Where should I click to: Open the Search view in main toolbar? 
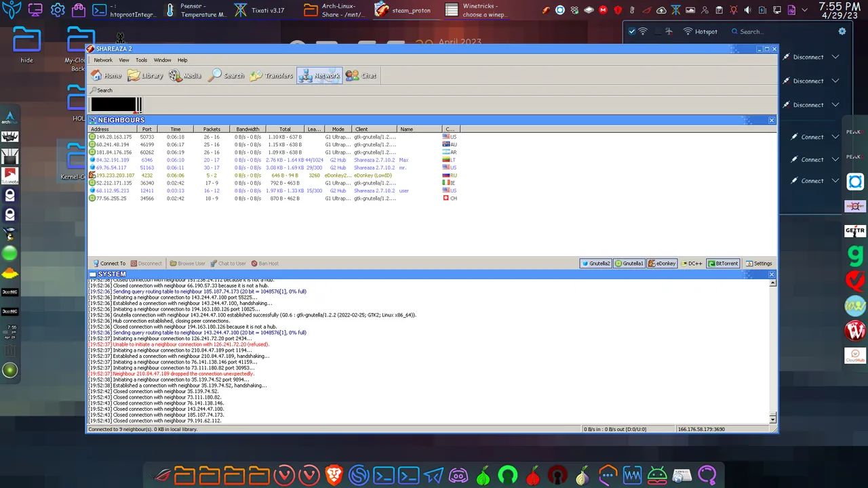226,76
